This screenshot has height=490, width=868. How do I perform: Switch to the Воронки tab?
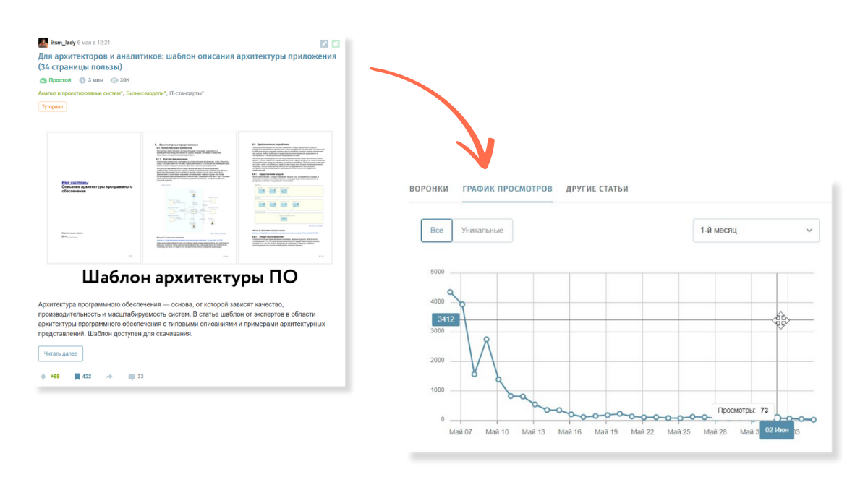(x=429, y=189)
